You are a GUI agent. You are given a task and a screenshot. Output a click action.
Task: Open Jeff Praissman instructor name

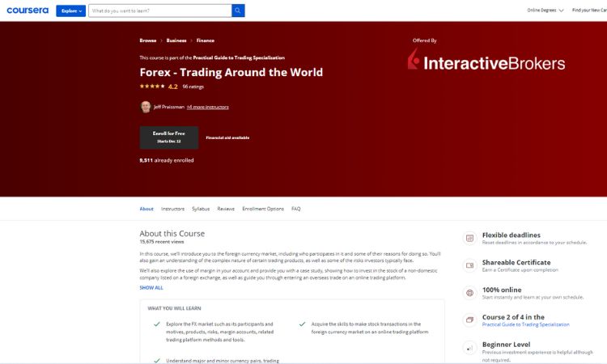(x=169, y=107)
